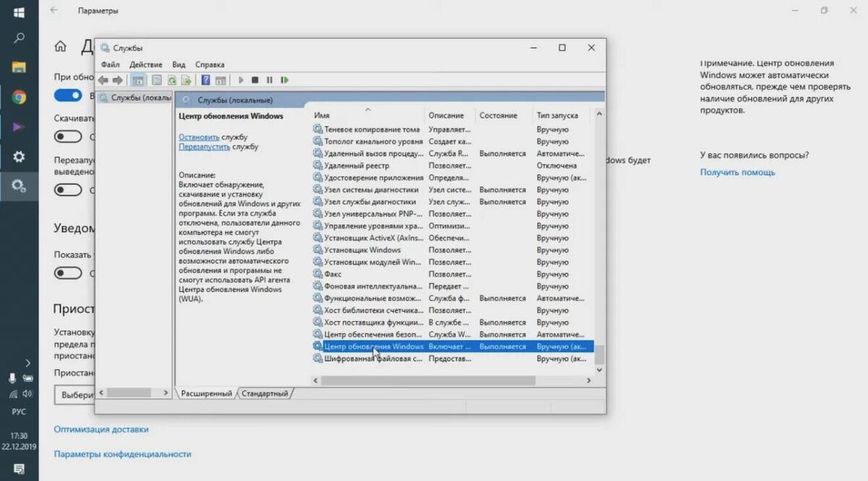
Task: Click the green Refresh toolbar icon in Services
Action: coord(172,80)
